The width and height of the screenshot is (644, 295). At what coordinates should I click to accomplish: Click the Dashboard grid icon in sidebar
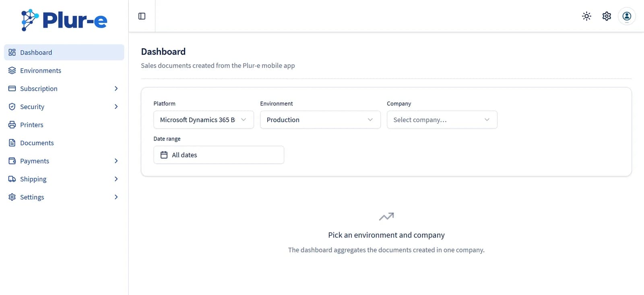[x=12, y=52]
